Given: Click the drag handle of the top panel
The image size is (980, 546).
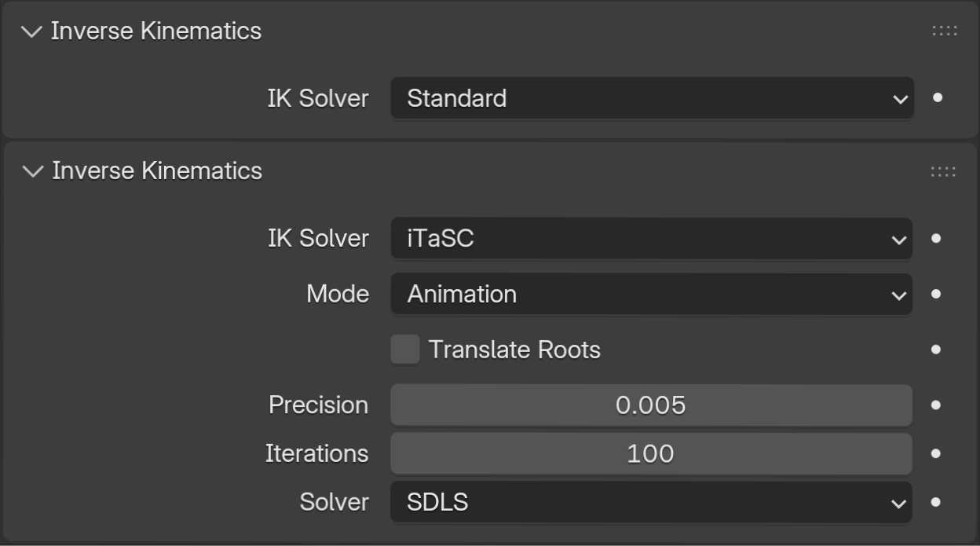Looking at the screenshot, I should 945,31.
